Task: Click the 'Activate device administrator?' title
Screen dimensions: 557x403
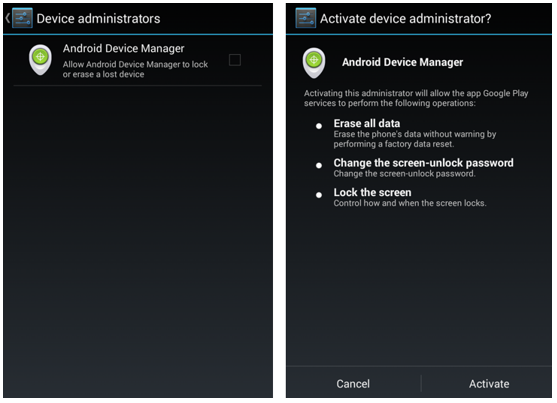Action: click(x=405, y=18)
